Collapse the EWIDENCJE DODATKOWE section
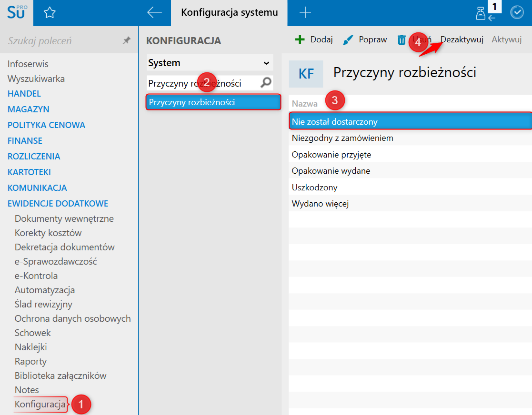The height and width of the screenshot is (415, 532). point(58,203)
